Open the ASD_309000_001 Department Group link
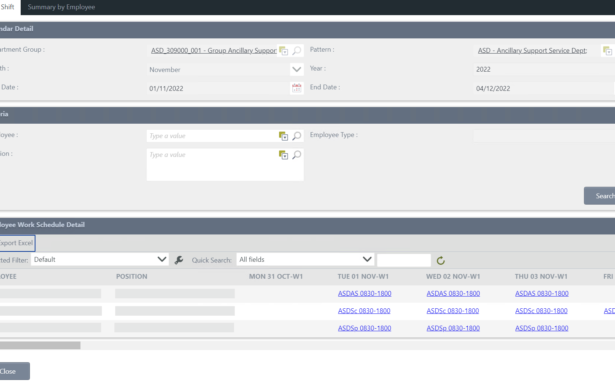The height and width of the screenshot is (384, 615). click(x=213, y=51)
